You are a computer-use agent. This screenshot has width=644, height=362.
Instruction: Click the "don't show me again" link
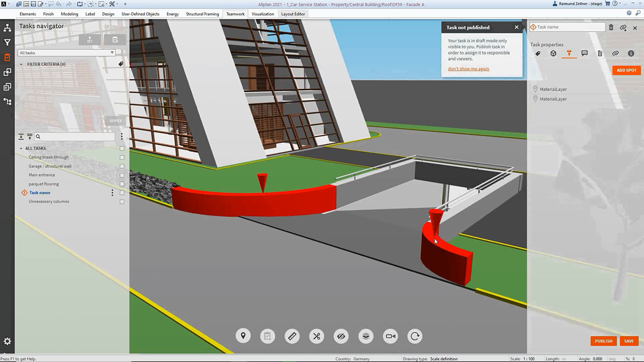coord(469,69)
